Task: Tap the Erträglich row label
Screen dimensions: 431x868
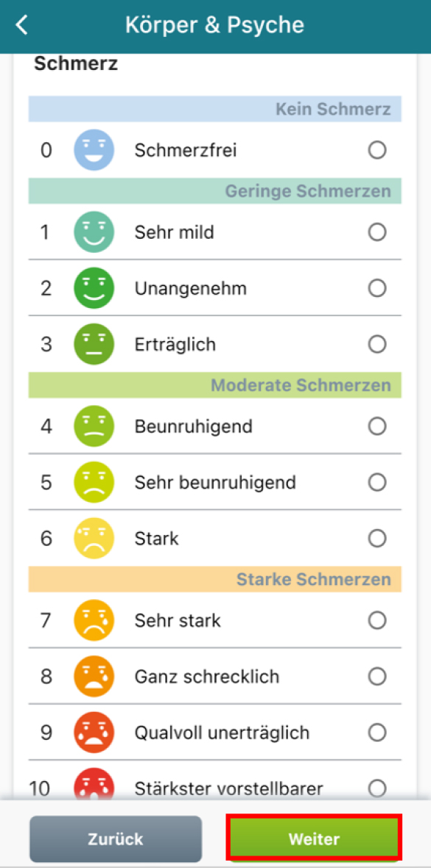Action: click(x=175, y=344)
